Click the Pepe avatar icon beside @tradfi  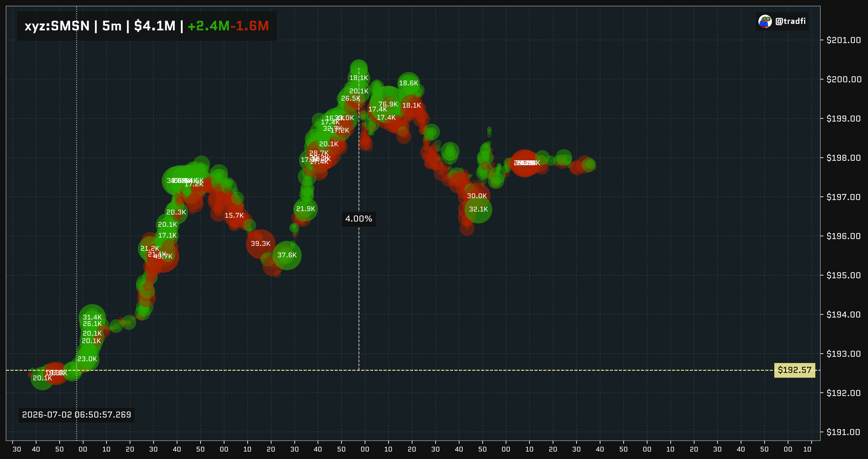765,21
